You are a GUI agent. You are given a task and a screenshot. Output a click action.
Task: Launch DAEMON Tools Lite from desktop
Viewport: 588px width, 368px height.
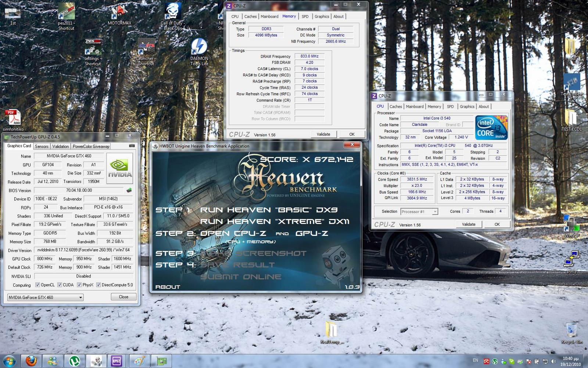[199, 52]
